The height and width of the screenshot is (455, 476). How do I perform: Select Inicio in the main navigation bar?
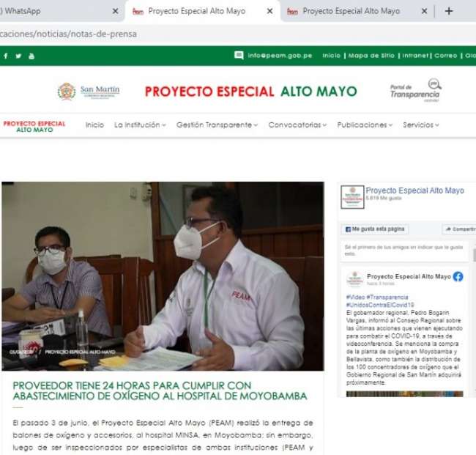94,125
